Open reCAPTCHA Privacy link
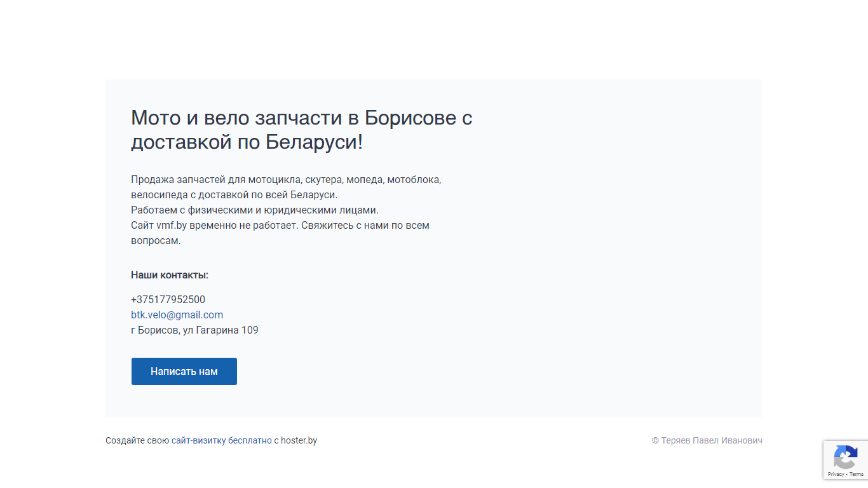Screen dimensions: 868x488 [x=836, y=474]
